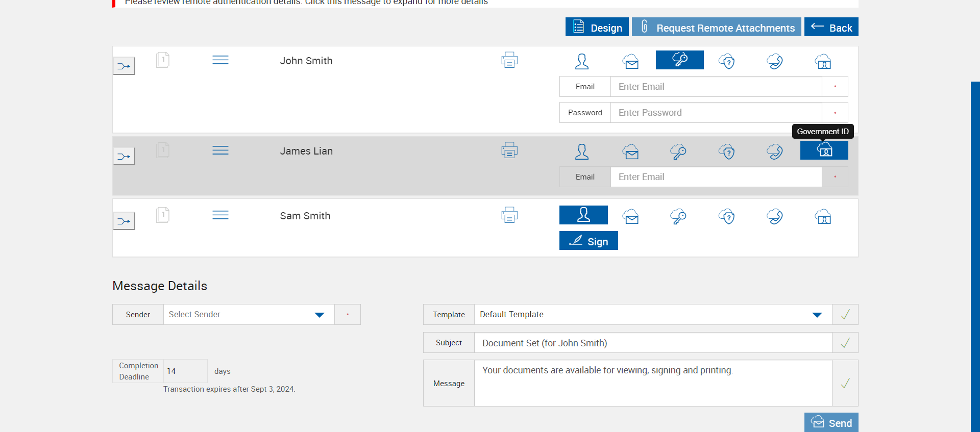Select email authentication icon for John Smith
The width and height of the screenshot is (980, 432).
point(630,62)
